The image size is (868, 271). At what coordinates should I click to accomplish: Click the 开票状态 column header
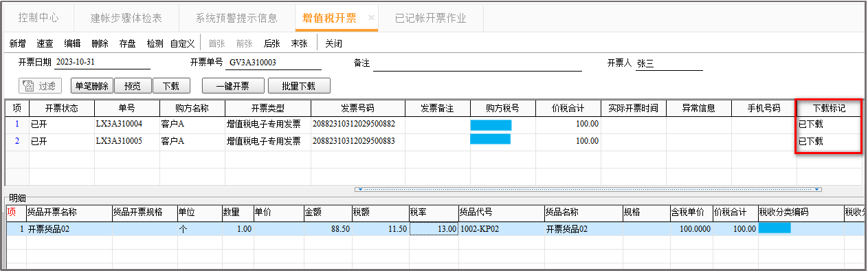(x=62, y=109)
